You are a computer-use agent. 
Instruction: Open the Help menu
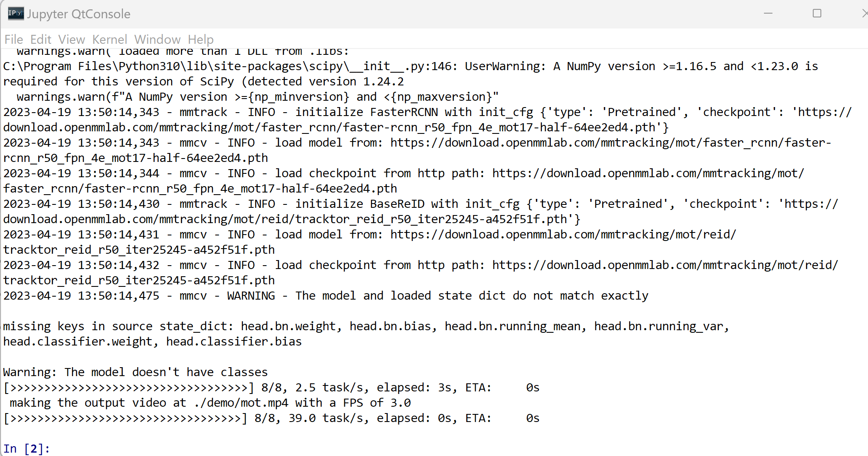pos(200,40)
